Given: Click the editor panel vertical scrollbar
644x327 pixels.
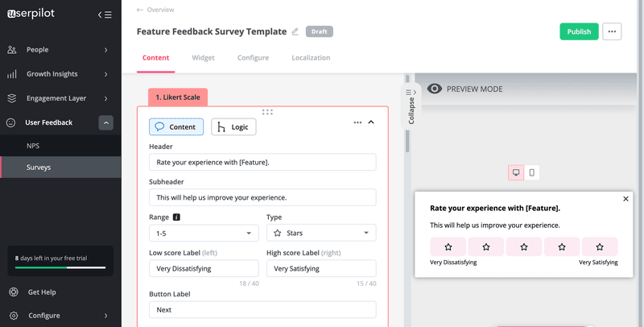Looking at the screenshot, I should click(407, 114).
